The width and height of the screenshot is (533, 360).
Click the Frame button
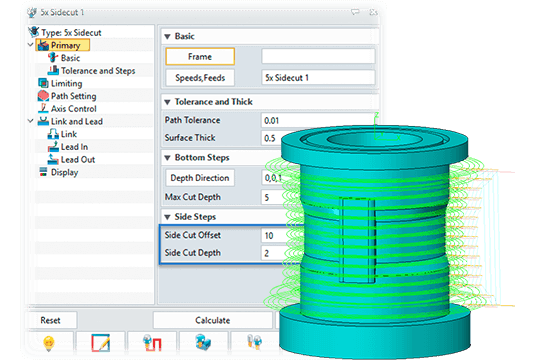(x=200, y=56)
